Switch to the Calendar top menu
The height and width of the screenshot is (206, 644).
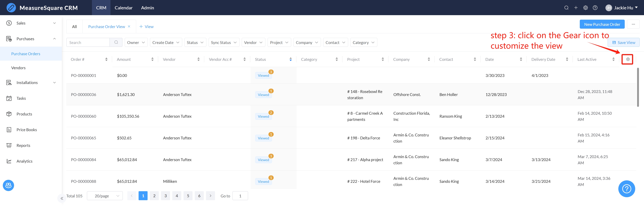click(123, 8)
